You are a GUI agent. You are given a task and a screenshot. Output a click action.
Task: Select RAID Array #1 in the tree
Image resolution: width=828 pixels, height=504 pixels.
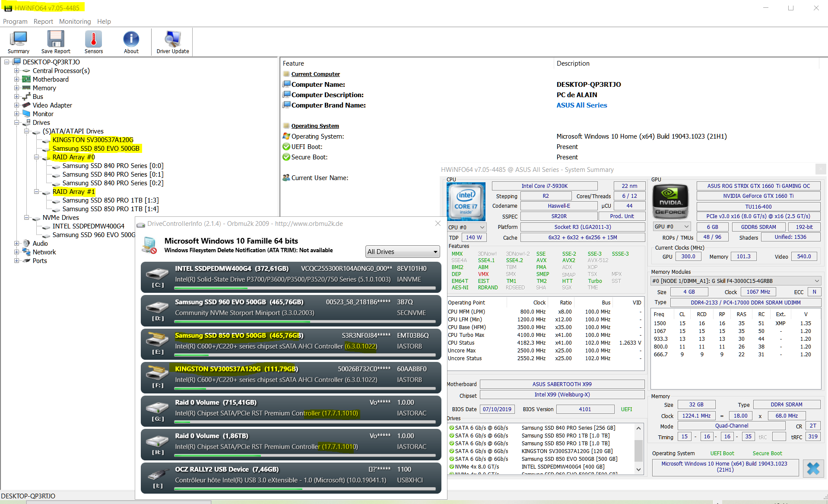pyautogui.click(x=73, y=191)
